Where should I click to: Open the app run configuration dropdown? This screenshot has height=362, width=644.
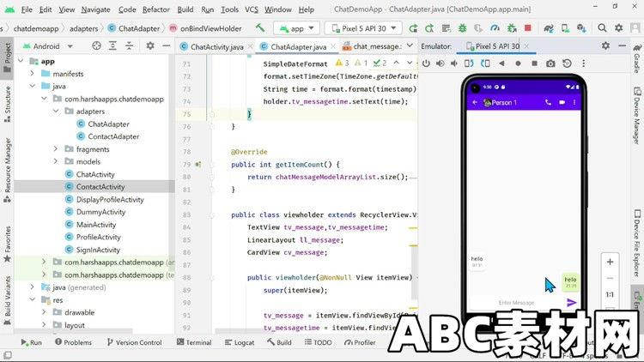coord(296,28)
